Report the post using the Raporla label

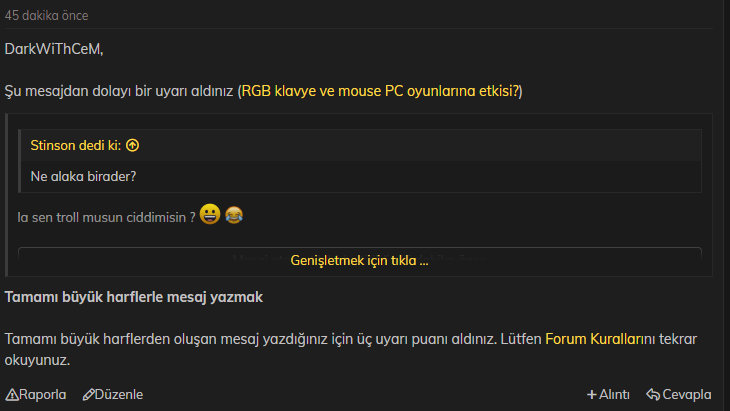(x=42, y=395)
